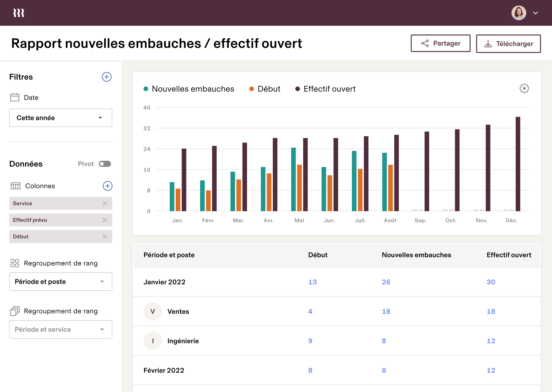Add a new filter with the plus icon
The image size is (552, 392).
click(107, 77)
